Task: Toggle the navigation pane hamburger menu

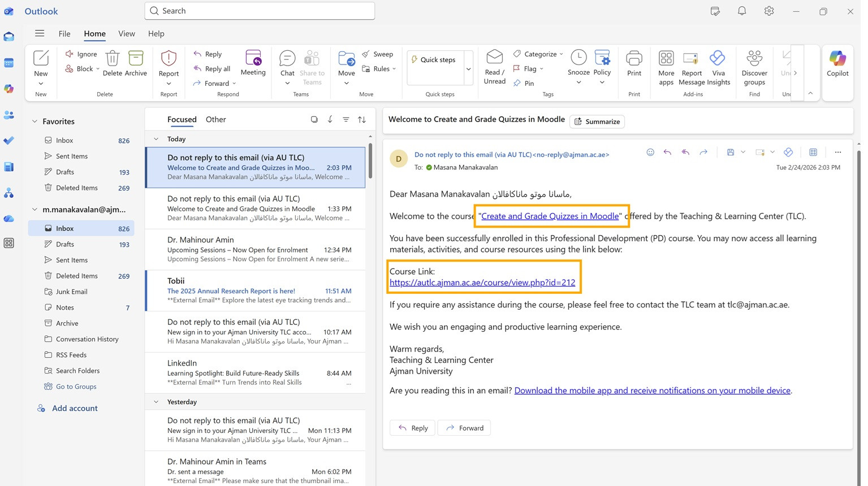Action: tap(40, 33)
